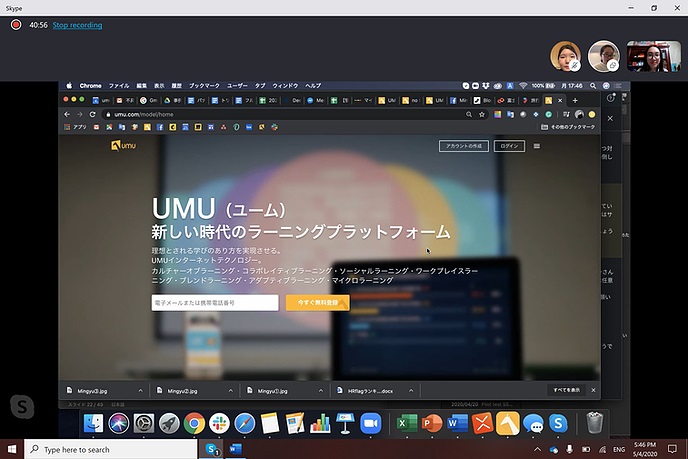This screenshot has height=459, width=688.
Task: Click the email or phone input field
Action: coord(215,303)
